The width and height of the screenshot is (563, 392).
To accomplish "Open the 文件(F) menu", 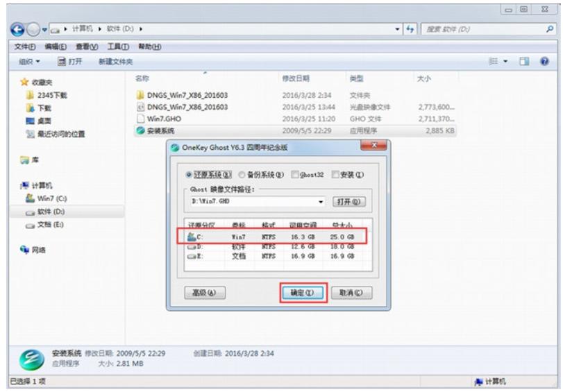I will 25,46.
